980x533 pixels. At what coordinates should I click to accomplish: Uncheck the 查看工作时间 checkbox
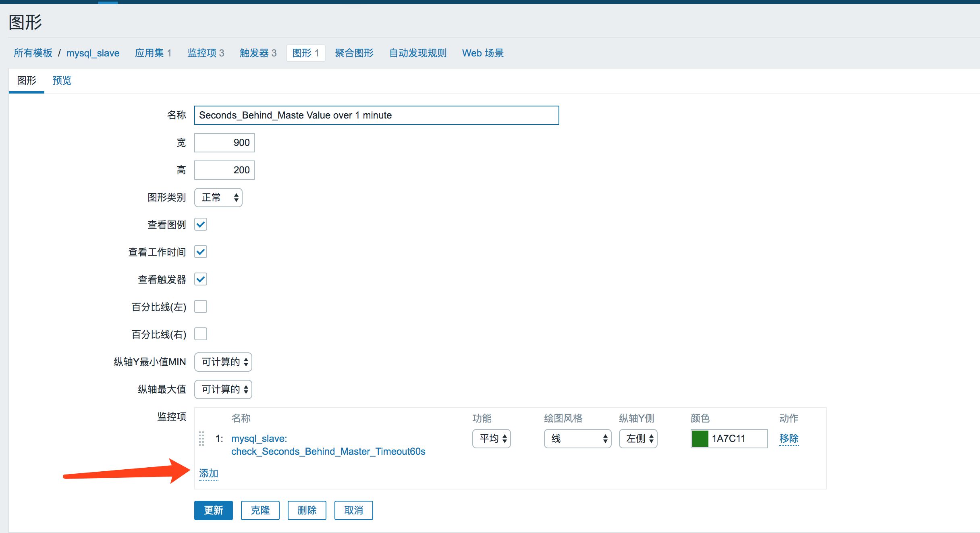click(x=201, y=252)
